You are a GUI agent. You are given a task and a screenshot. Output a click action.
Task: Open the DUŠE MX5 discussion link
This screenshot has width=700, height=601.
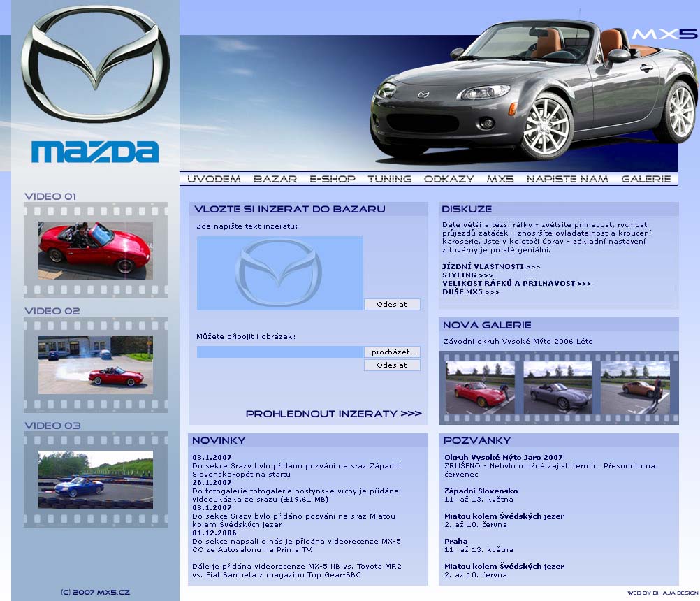click(x=471, y=292)
